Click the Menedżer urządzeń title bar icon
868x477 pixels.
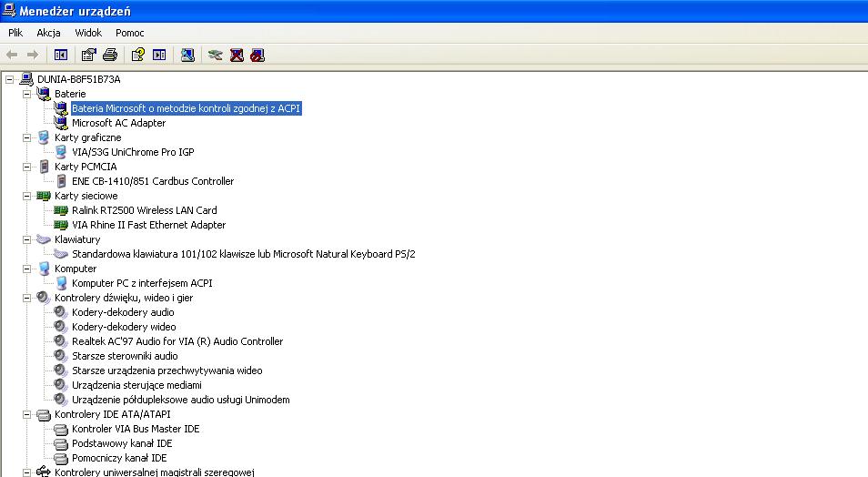(9, 10)
